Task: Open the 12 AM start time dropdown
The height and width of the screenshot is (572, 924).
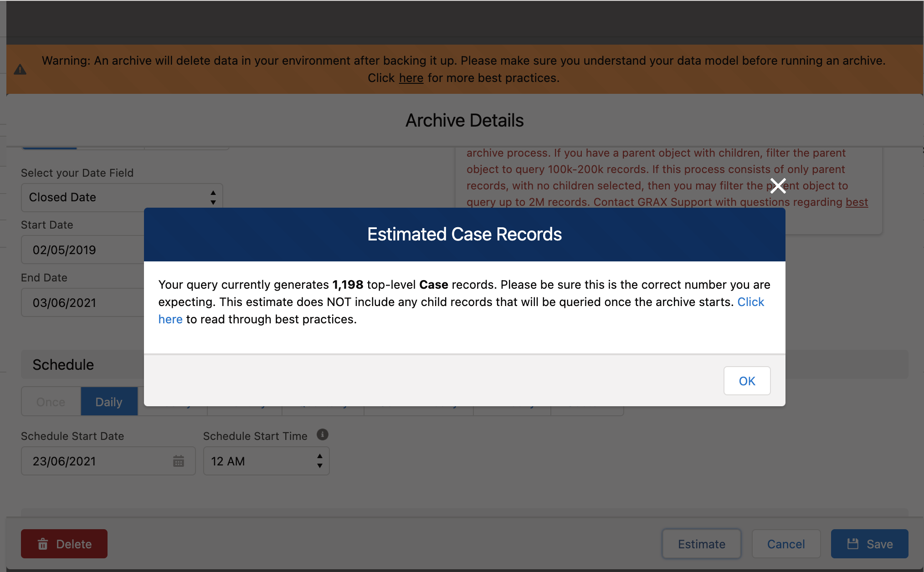Action: point(266,461)
